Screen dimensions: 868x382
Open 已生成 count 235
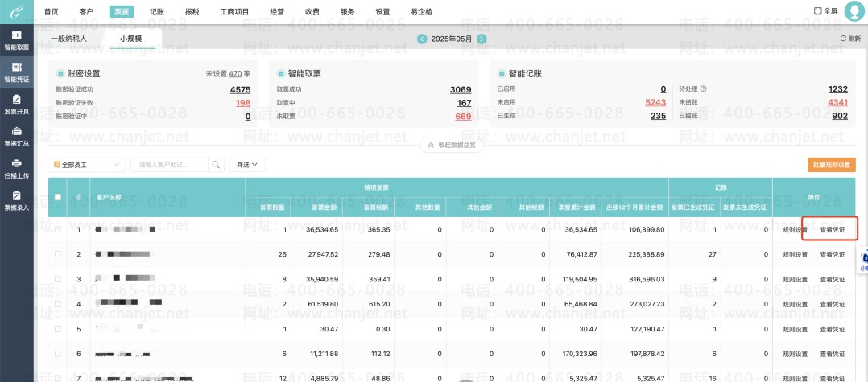pyautogui.click(x=658, y=116)
